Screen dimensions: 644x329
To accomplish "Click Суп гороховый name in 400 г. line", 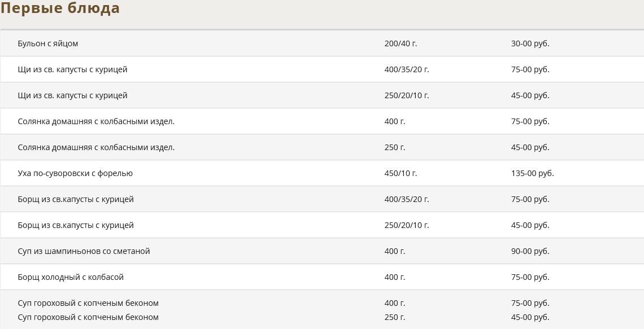I will [88, 303].
